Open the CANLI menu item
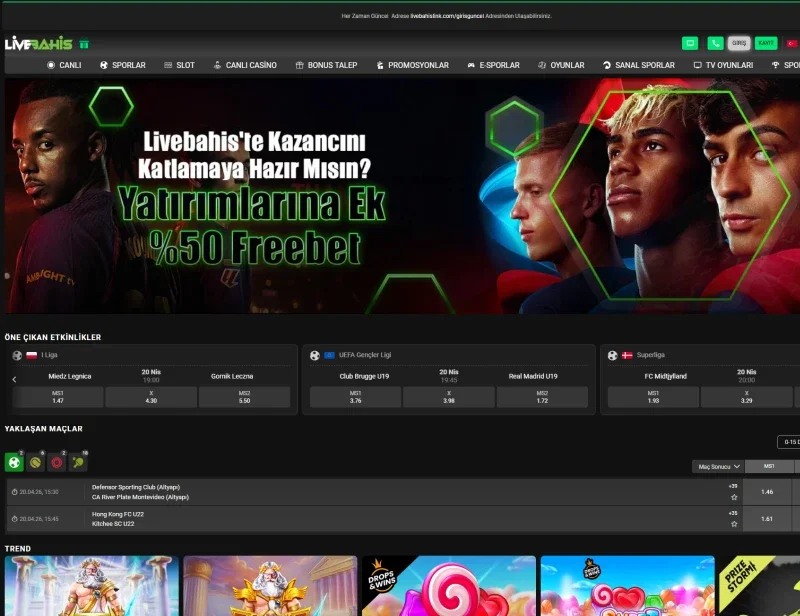 coord(64,65)
